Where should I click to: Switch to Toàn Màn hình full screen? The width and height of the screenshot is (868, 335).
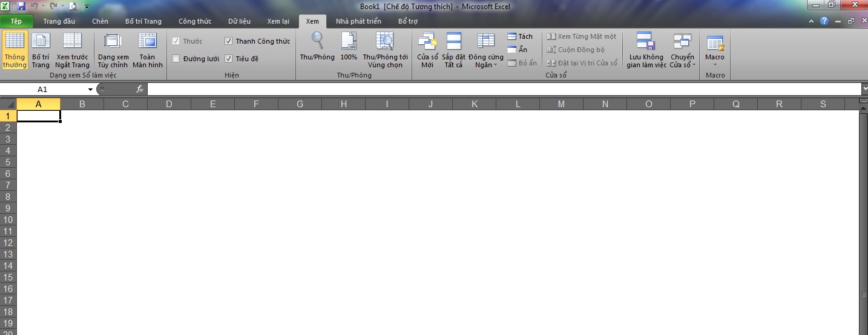[148, 50]
